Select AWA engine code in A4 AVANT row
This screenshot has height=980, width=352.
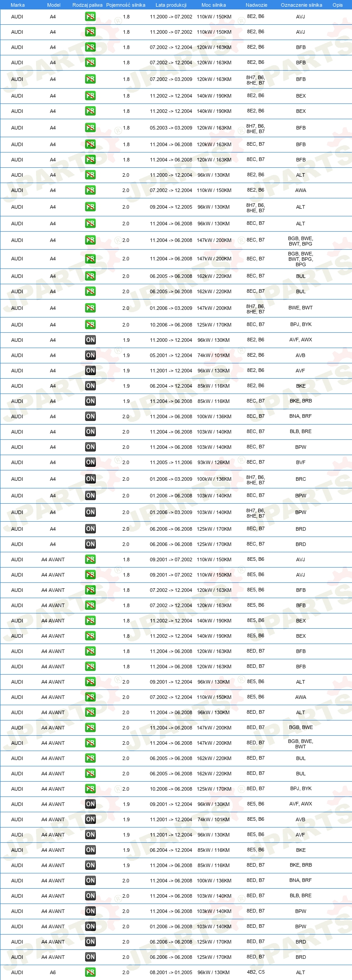click(x=301, y=697)
